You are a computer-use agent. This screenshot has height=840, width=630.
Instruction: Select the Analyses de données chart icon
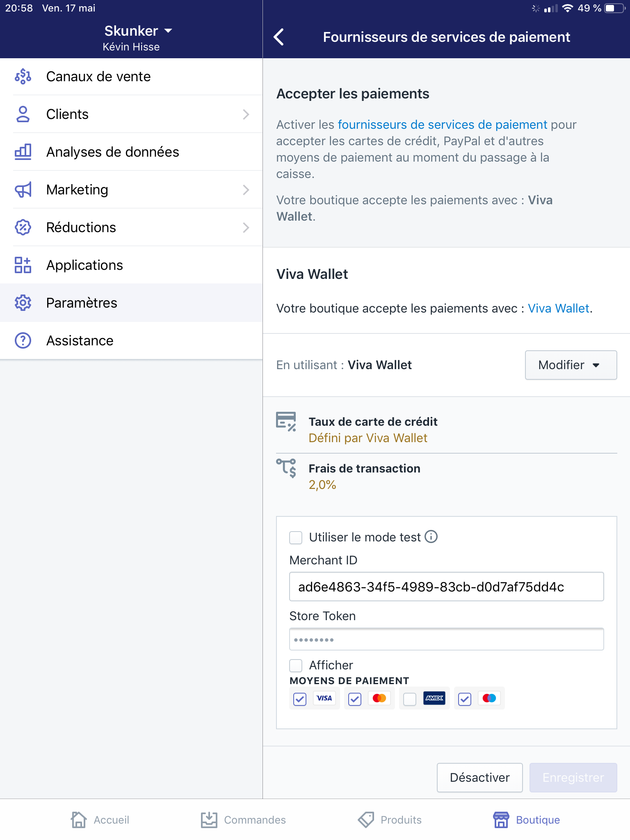(x=23, y=152)
